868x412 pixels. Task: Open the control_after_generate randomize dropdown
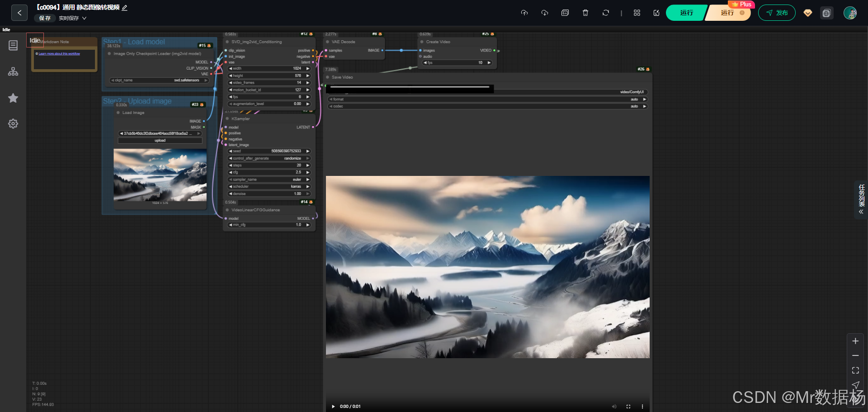coord(269,158)
